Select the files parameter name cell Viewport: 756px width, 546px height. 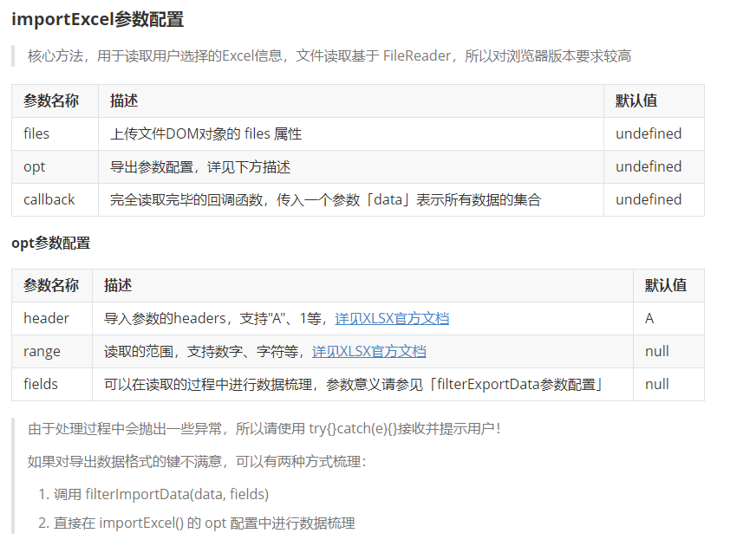[36, 133]
